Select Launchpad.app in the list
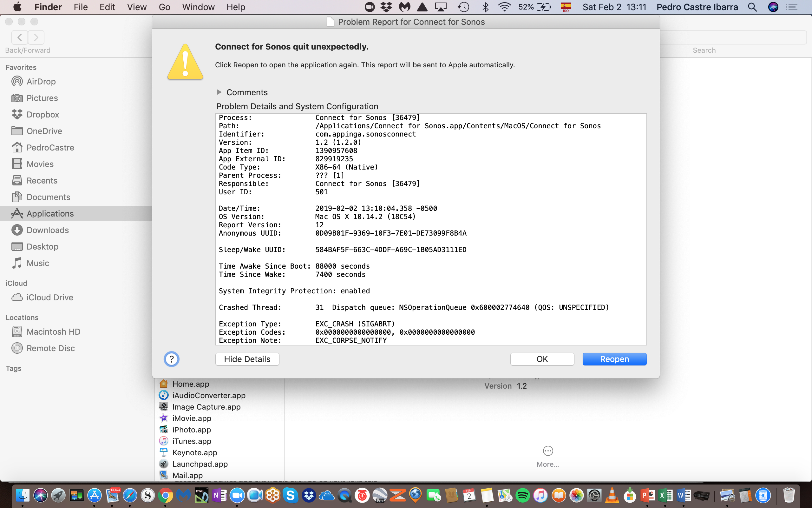Image resolution: width=812 pixels, height=508 pixels. tap(200, 464)
